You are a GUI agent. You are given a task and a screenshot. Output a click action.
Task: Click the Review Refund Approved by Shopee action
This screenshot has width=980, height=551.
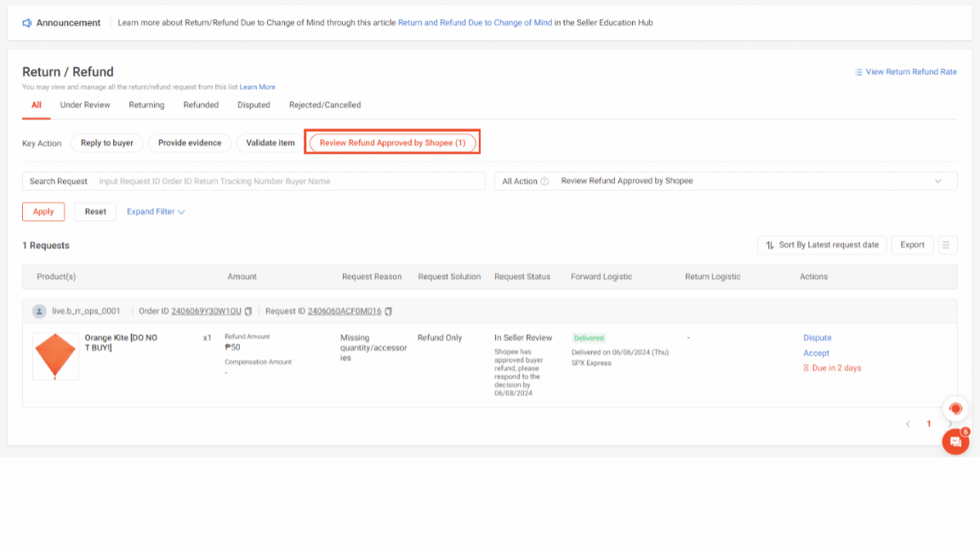(392, 143)
